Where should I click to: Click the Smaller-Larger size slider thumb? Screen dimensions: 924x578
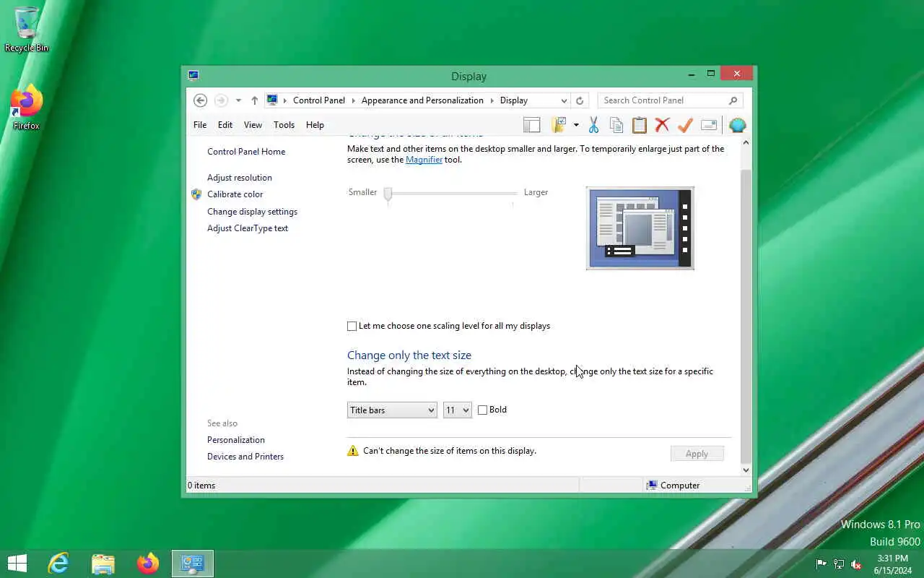[388, 193]
